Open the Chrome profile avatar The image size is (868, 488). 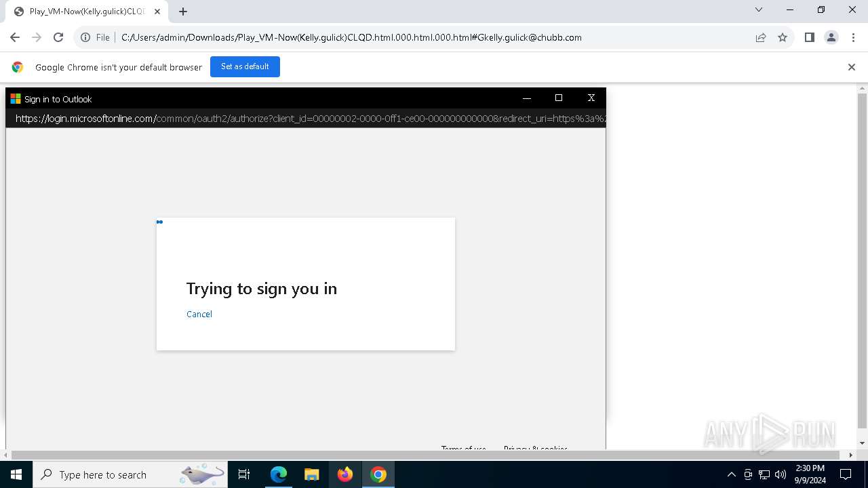pos(831,37)
